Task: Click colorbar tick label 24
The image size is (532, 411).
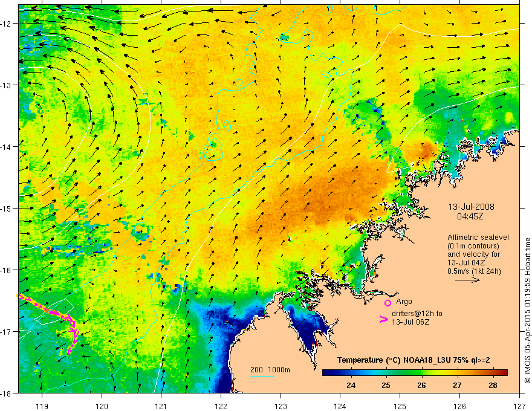Action: (351, 385)
